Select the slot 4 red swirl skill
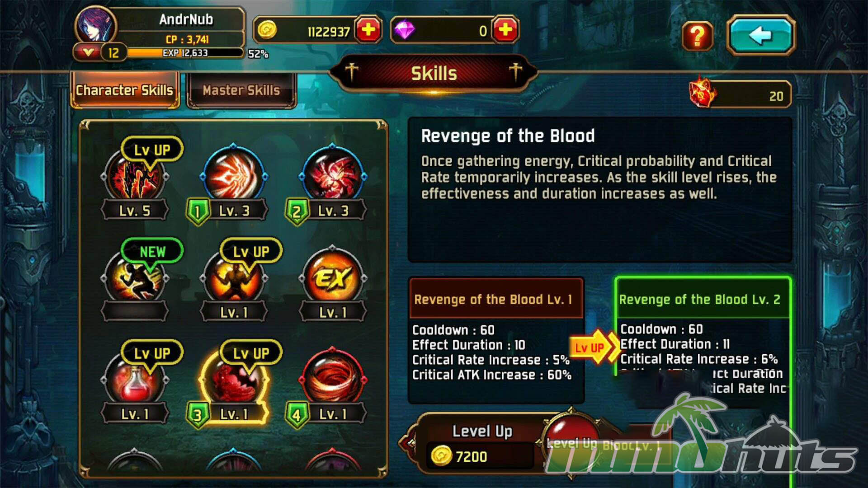868x488 pixels. 333,379
